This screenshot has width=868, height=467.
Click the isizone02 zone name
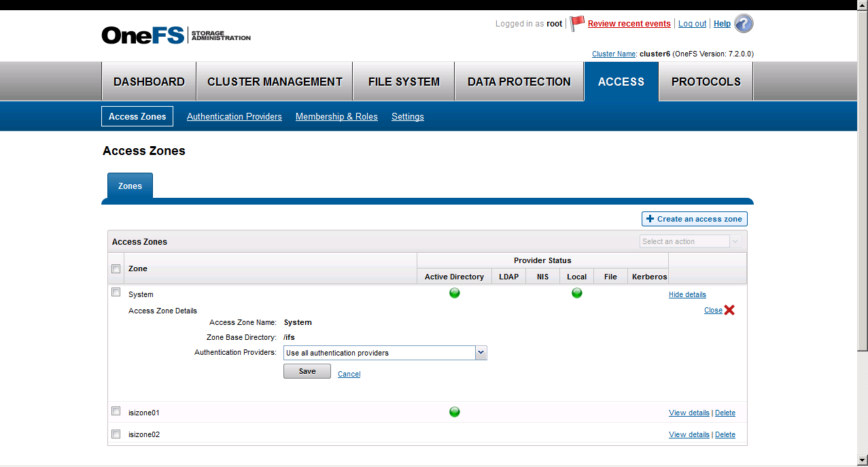coord(144,434)
